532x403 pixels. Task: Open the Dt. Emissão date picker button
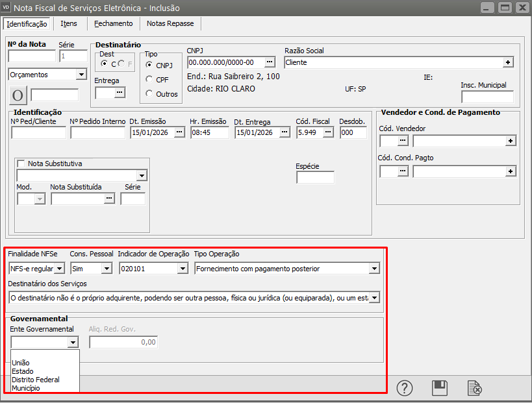[179, 132]
